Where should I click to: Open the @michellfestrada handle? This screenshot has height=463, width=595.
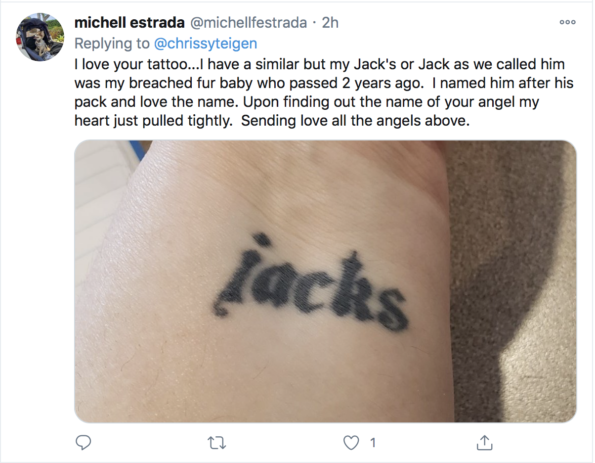tap(248, 23)
